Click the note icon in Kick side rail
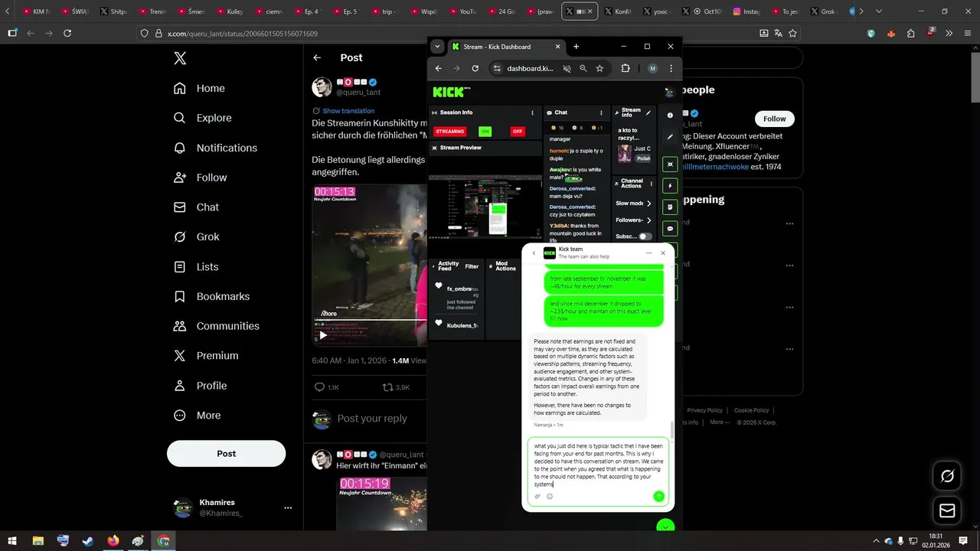The image size is (980, 551). (671, 207)
